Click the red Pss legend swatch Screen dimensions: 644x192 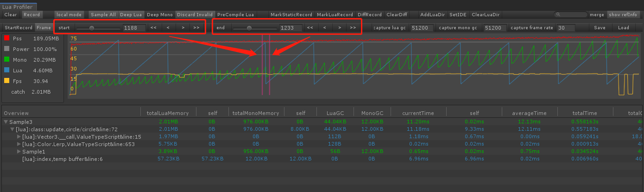coord(6,38)
